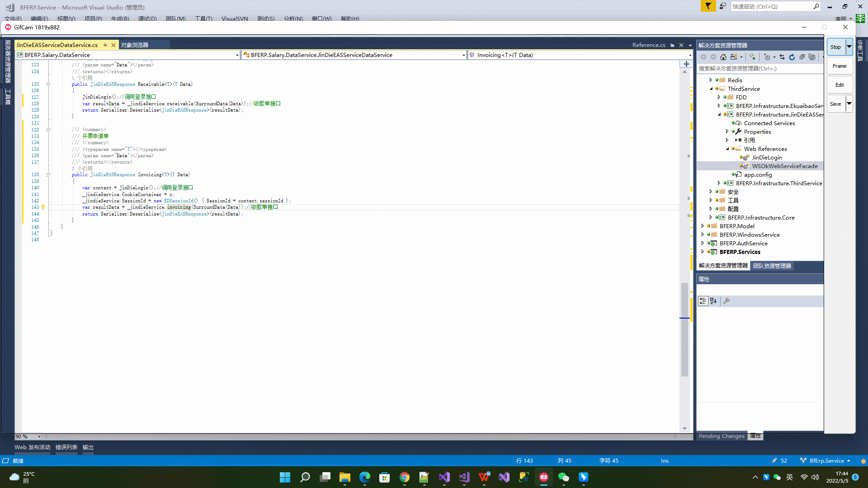Open GifCam from the taskbar
The width and height of the screenshot is (868, 488).
pyautogui.click(x=544, y=477)
